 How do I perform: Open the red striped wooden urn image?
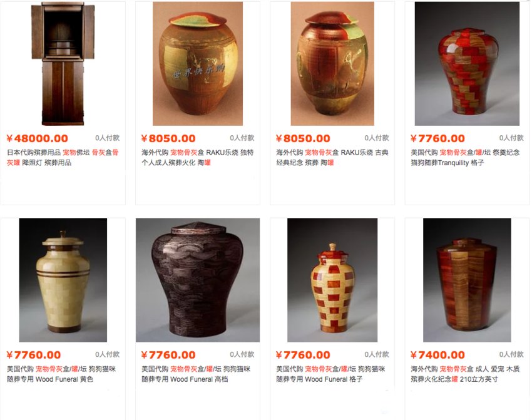(x=467, y=280)
